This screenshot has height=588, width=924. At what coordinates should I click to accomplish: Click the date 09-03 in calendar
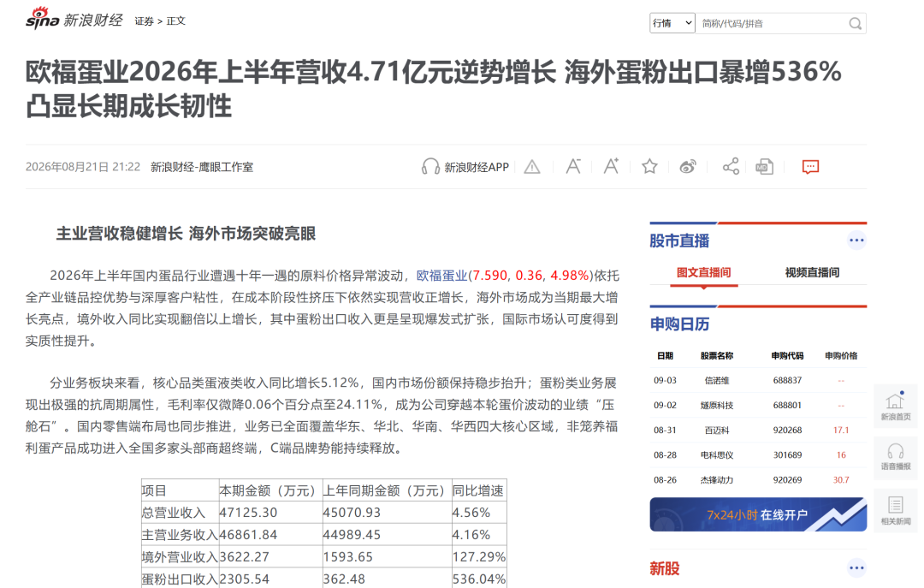[x=665, y=380]
